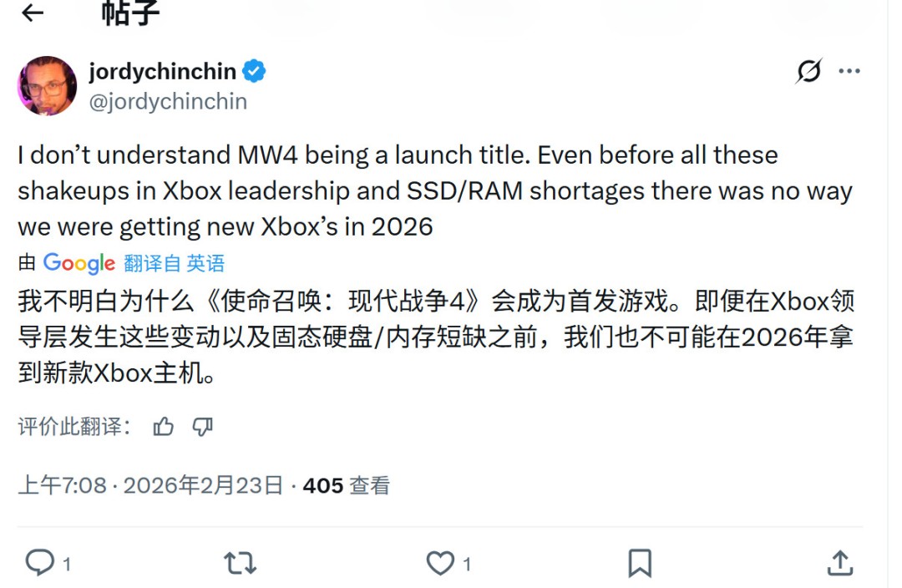Image resolution: width=902 pixels, height=588 pixels.
Task: Click the reply count number 1
Action: [60, 564]
